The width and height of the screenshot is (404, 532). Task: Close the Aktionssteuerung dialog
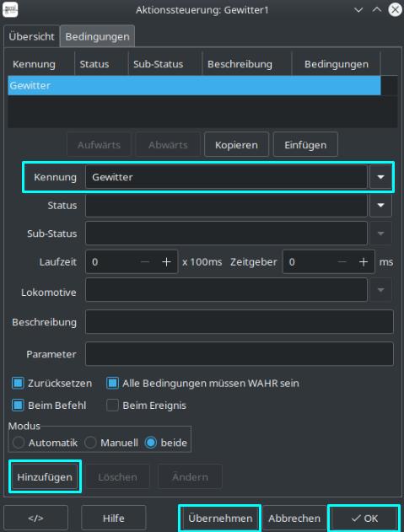(396, 9)
